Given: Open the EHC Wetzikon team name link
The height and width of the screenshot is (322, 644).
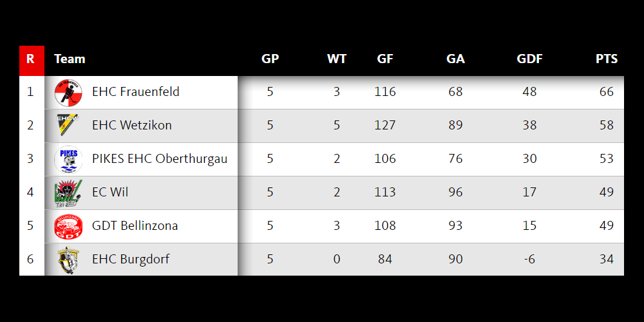Looking at the screenshot, I should click(x=132, y=126).
